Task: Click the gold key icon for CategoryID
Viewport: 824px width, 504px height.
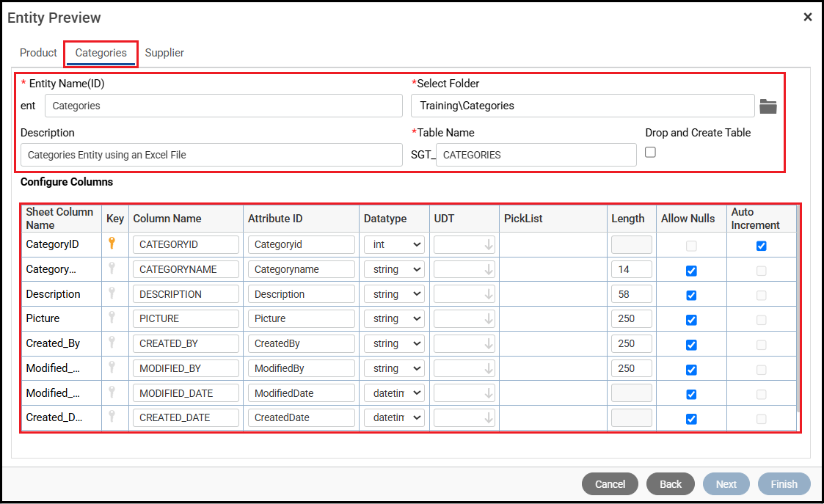Action: (x=112, y=243)
